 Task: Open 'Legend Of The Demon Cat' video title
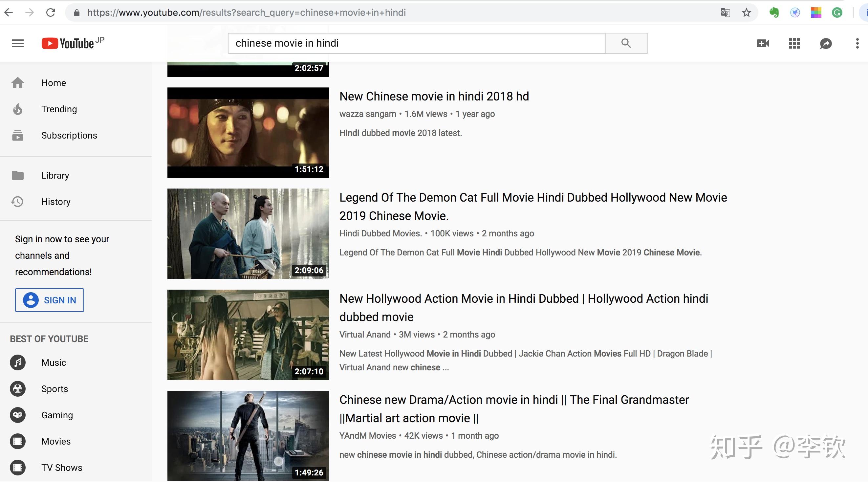coord(533,207)
